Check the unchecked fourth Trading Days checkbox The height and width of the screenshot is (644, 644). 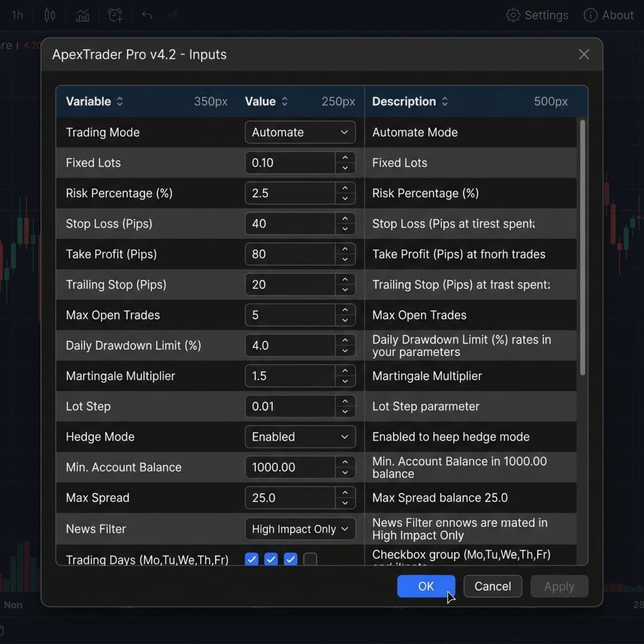[x=310, y=559]
